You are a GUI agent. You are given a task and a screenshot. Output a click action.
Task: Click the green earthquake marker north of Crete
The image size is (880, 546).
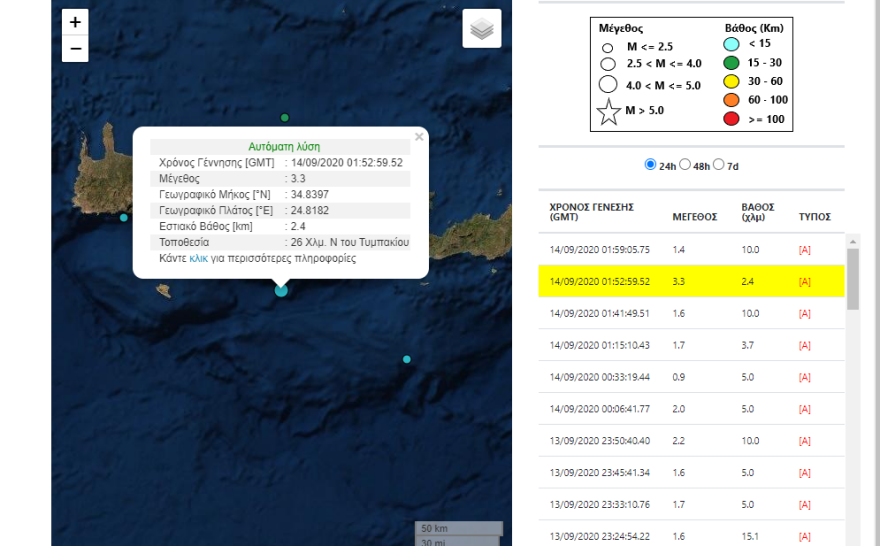(285, 117)
